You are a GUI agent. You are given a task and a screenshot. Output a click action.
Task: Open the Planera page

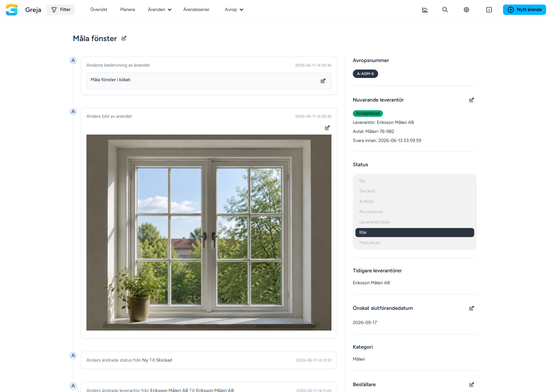click(128, 10)
